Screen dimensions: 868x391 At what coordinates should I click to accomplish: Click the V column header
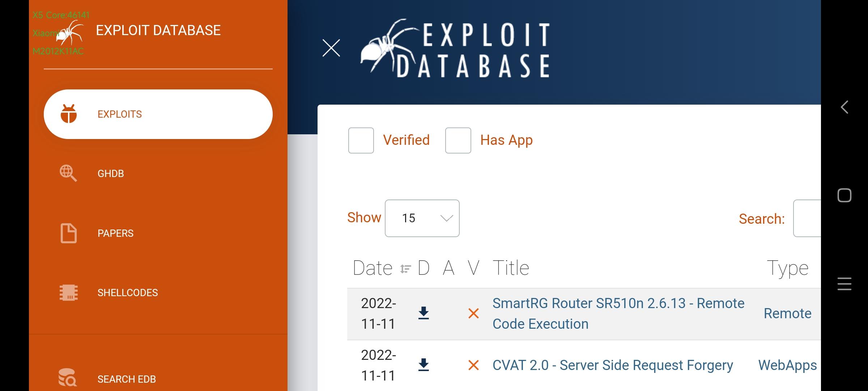pos(473,268)
